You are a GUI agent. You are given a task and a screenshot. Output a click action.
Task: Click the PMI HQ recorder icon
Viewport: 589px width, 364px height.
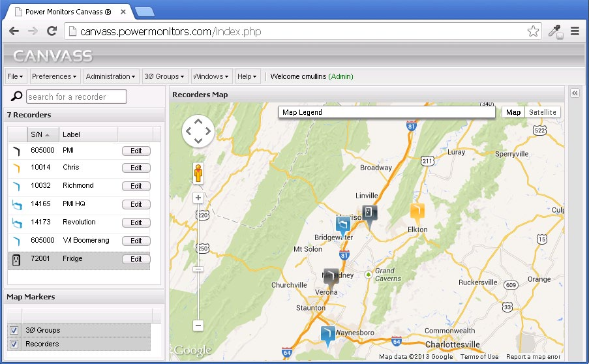coord(17,205)
